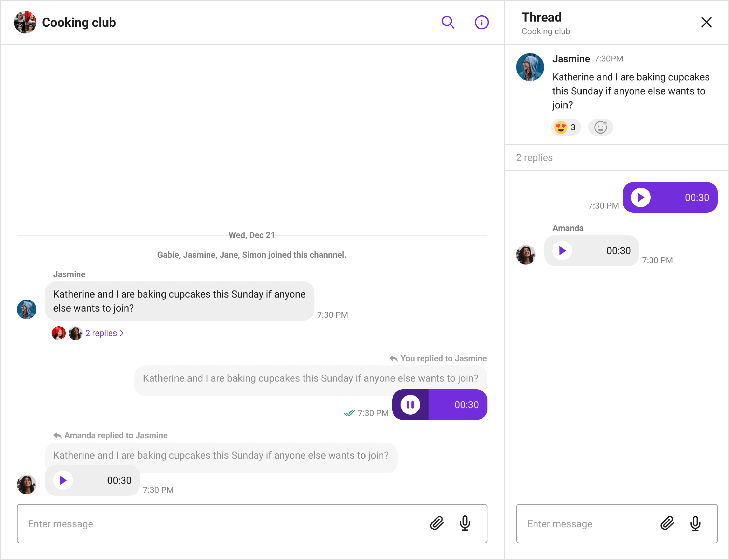Start voice recording in the thread message box
This screenshot has height=560, width=729.
[695, 523]
